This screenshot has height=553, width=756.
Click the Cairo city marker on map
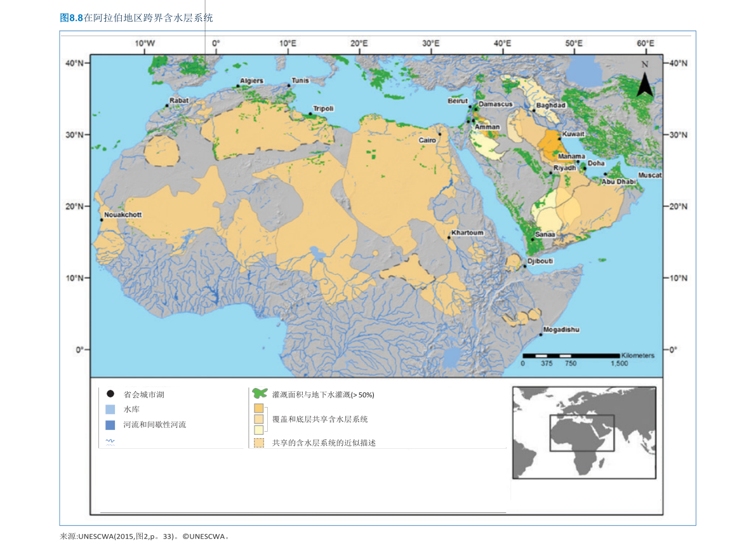[439, 134]
